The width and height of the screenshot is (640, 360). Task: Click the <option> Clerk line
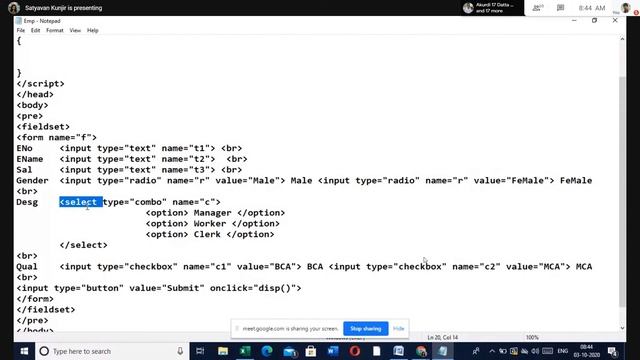click(210, 234)
